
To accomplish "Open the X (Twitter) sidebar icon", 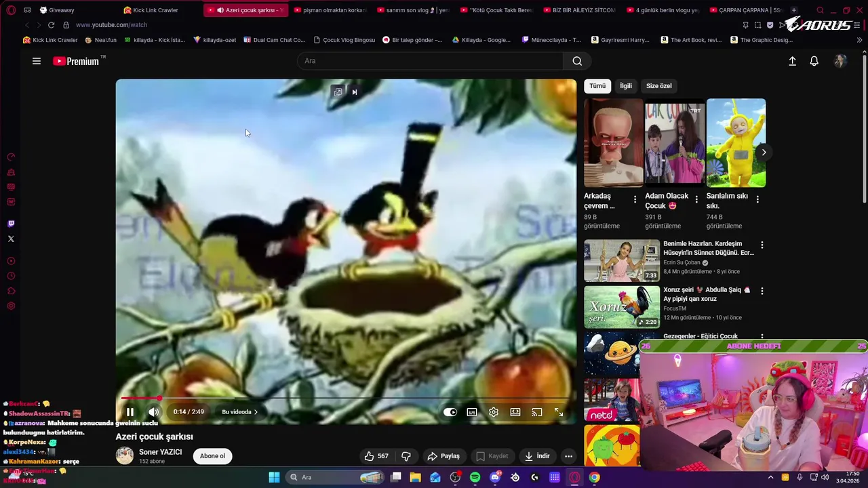I will pyautogui.click(x=11, y=239).
